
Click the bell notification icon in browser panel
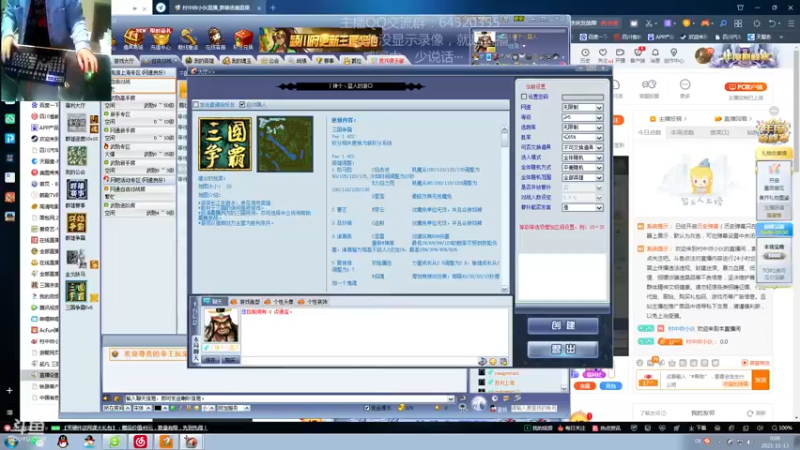pyautogui.click(x=655, y=55)
